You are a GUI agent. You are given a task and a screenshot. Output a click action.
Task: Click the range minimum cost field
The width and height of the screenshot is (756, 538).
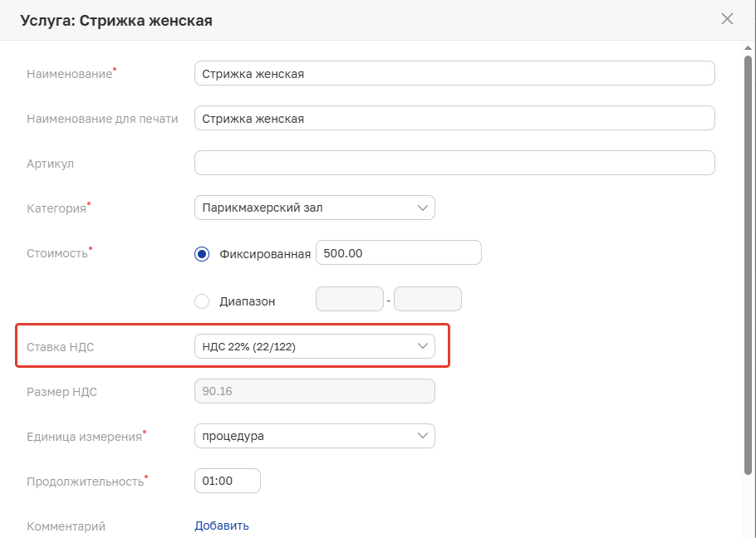pyautogui.click(x=350, y=299)
